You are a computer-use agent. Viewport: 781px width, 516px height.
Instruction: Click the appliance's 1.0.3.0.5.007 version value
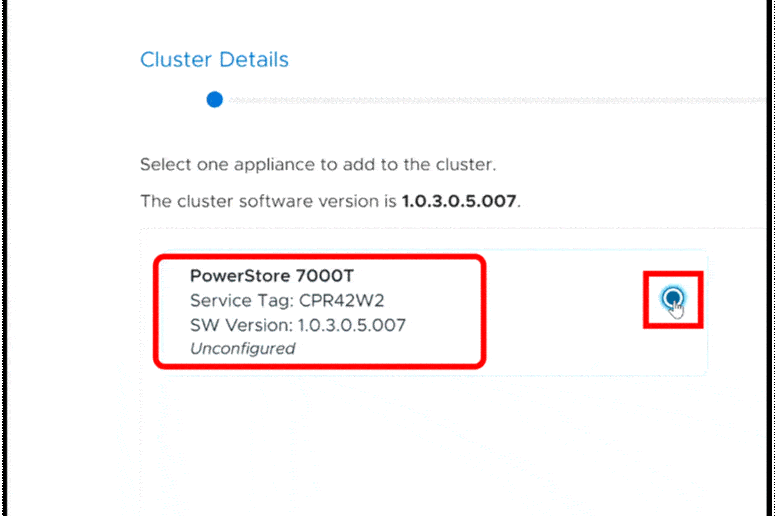tap(352, 325)
